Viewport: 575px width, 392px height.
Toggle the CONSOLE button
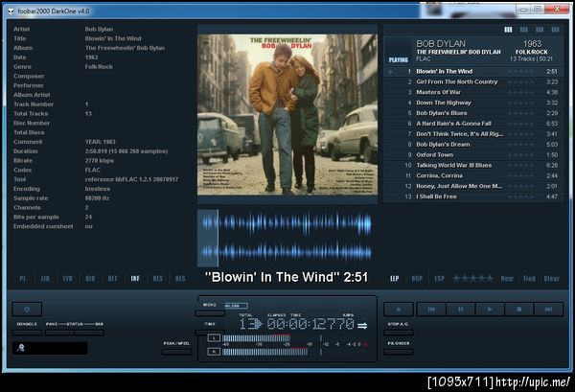point(27,333)
